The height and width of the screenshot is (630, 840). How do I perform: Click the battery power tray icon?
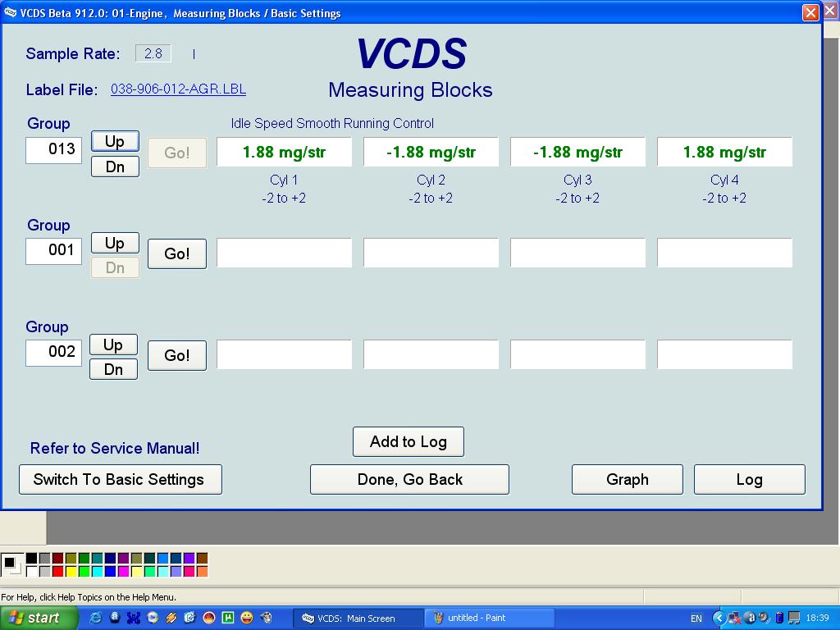click(x=779, y=618)
